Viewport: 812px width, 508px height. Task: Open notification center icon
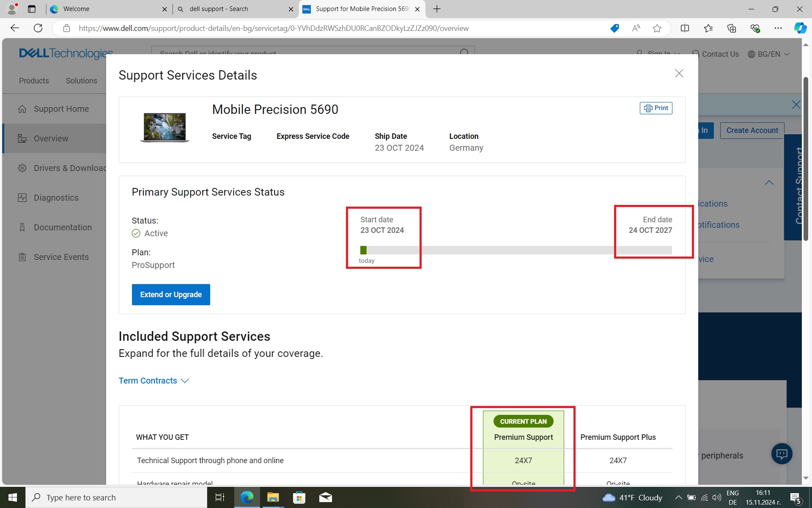(796, 498)
